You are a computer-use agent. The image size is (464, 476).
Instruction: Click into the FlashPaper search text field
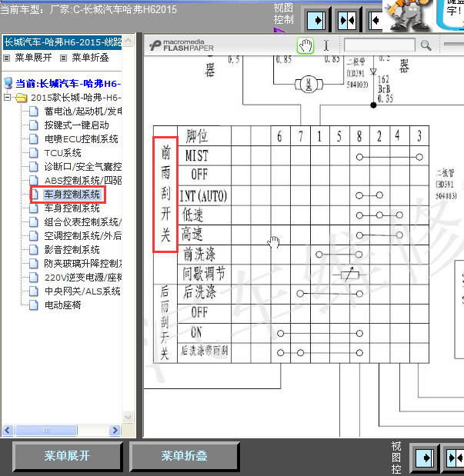click(x=379, y=45)
